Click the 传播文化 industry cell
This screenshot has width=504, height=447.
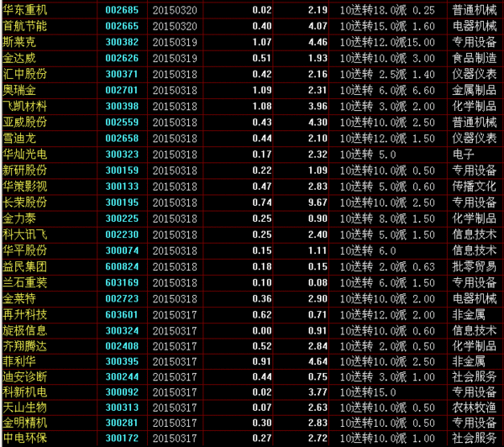[x=474, y=186]
